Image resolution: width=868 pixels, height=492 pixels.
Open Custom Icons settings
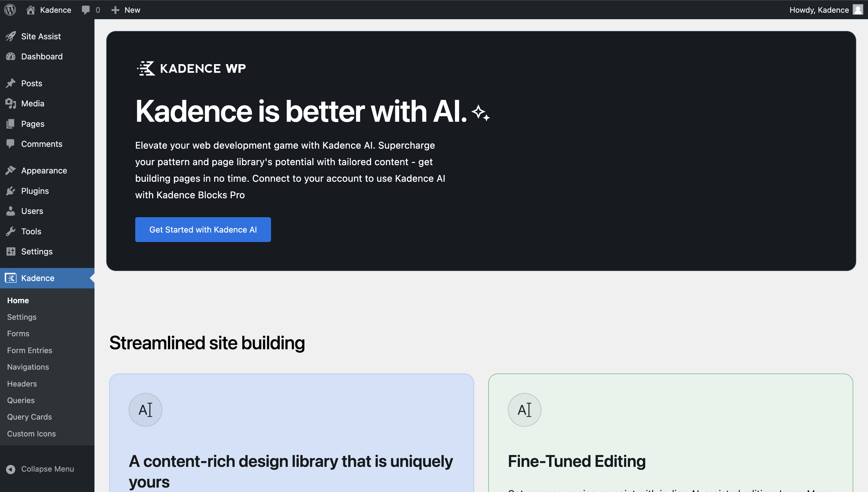point(31,433)
